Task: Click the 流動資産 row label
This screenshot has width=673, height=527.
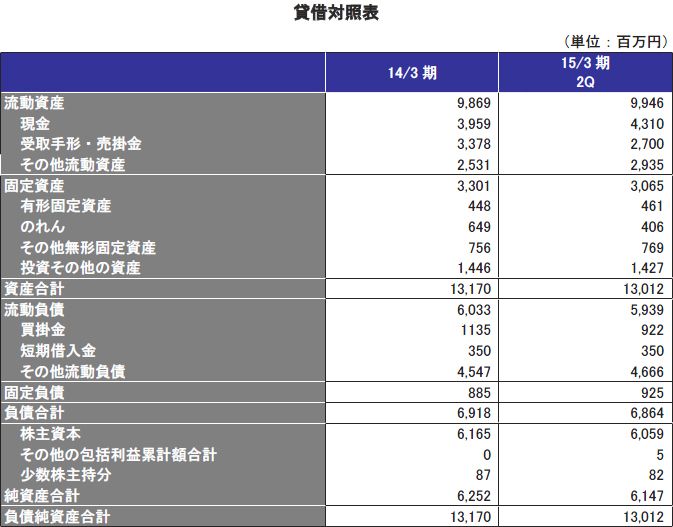Action: (x=35, y=103)
